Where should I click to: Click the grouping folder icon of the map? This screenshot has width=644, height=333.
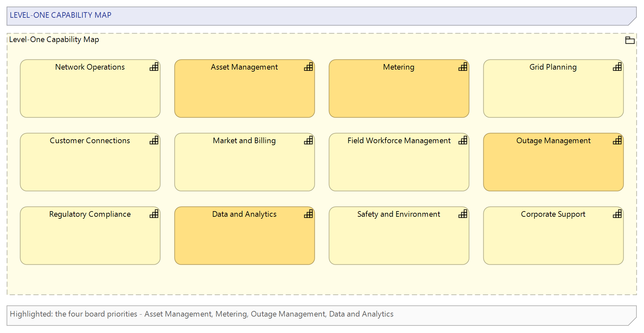click(x=630, y=40)
